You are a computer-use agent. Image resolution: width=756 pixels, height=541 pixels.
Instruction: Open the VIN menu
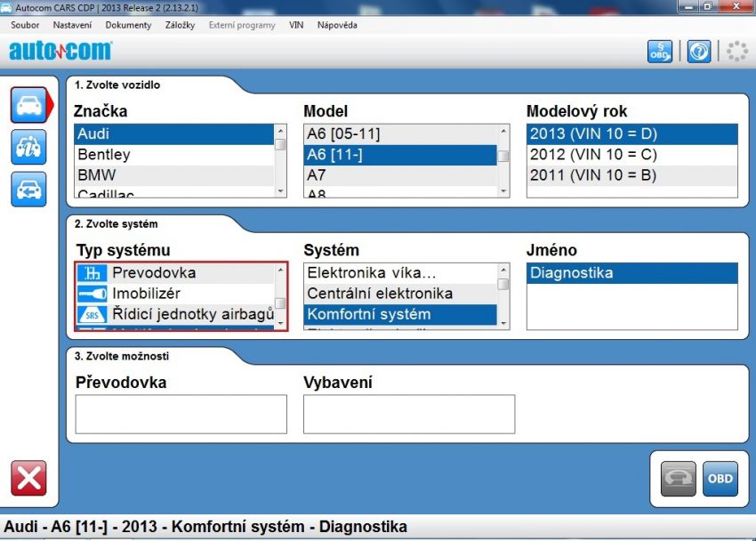coord(296,25)
